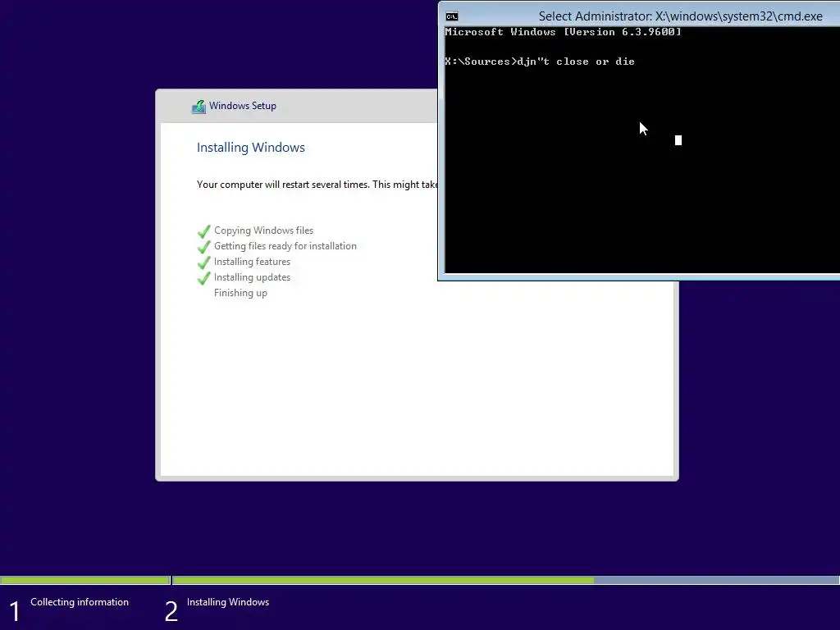Screen dimensions: 840x630
Task: Click the cmd.exe icon in the title bar
Action: [x=452, y=16]
